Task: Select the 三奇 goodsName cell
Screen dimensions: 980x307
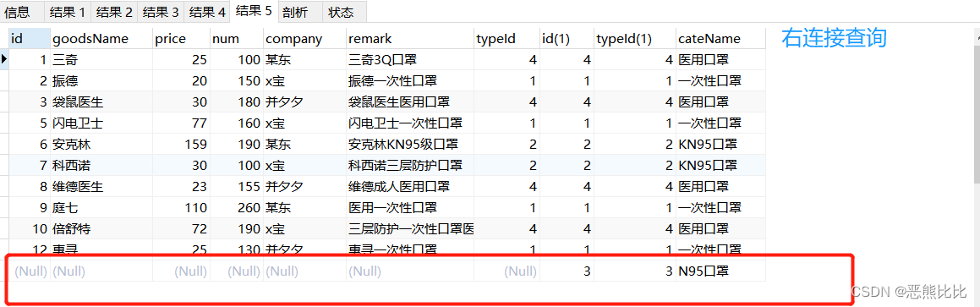Action: click(x=101, y=60)
